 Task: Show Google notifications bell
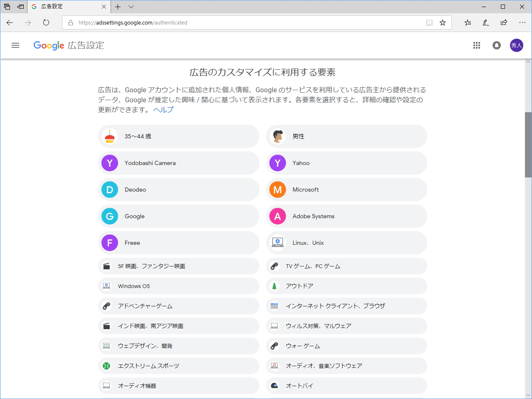pyautogui.click(x=497, y=45)
